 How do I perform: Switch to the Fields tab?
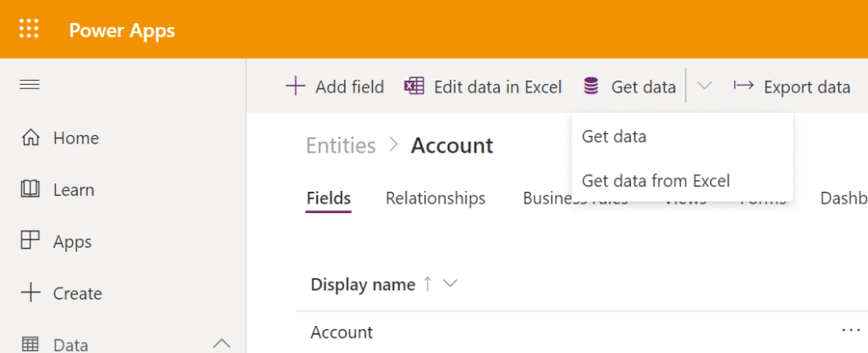click(329, 199)
